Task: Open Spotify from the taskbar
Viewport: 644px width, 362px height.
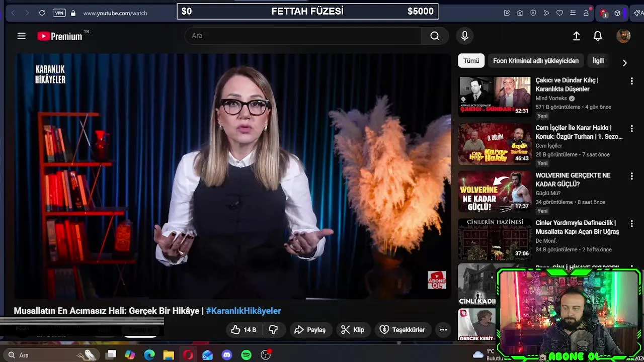Action: (x=246, y=355)
